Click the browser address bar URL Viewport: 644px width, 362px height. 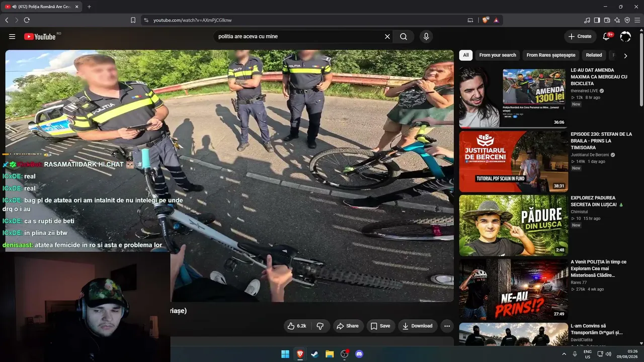[x=193, y=20]
